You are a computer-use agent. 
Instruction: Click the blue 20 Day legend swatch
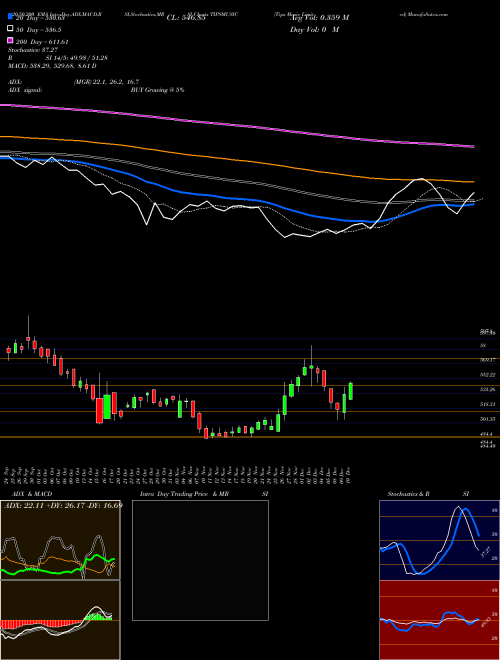[x=10, y=17]
